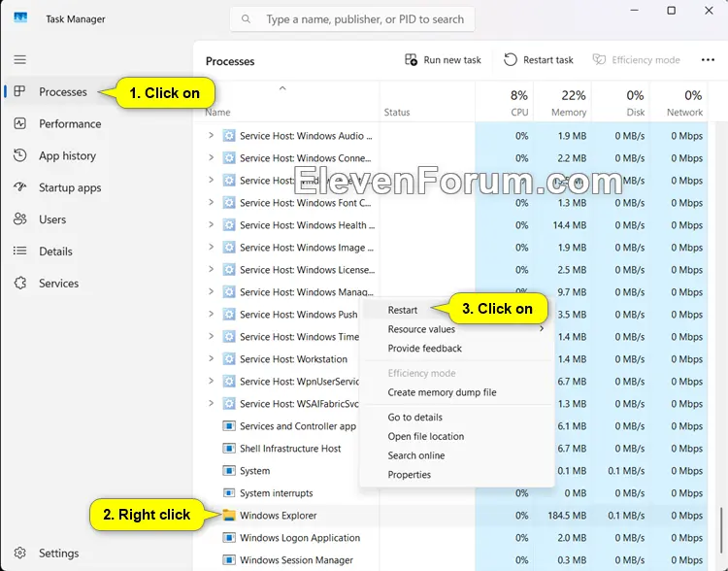The image size is (728, 571).
Task: Click the Users sidebar icon
Action: [x=20, y=219]
